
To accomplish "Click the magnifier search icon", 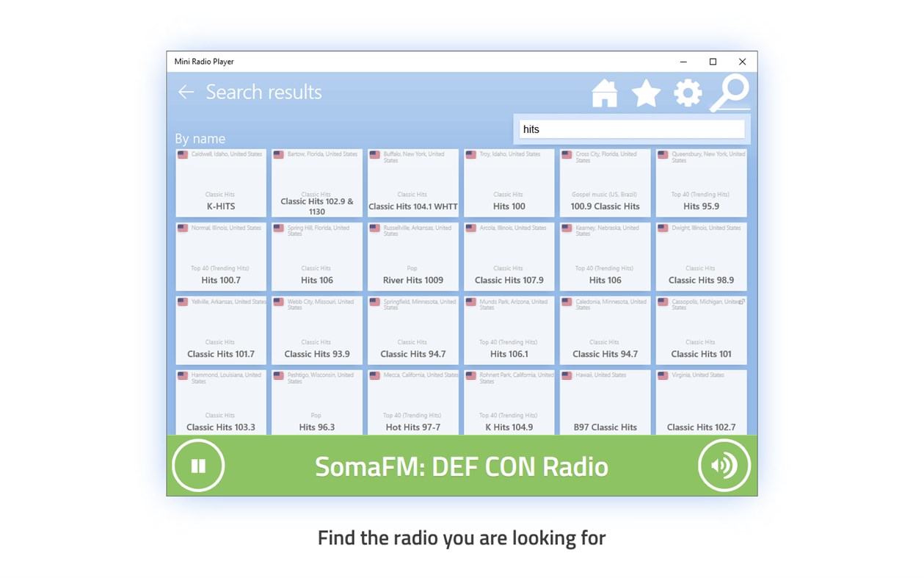I will pyautogui.click(x=729, y=93).
